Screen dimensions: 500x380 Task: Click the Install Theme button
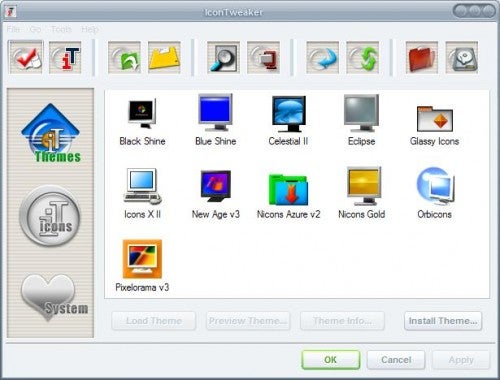point(443,321)
